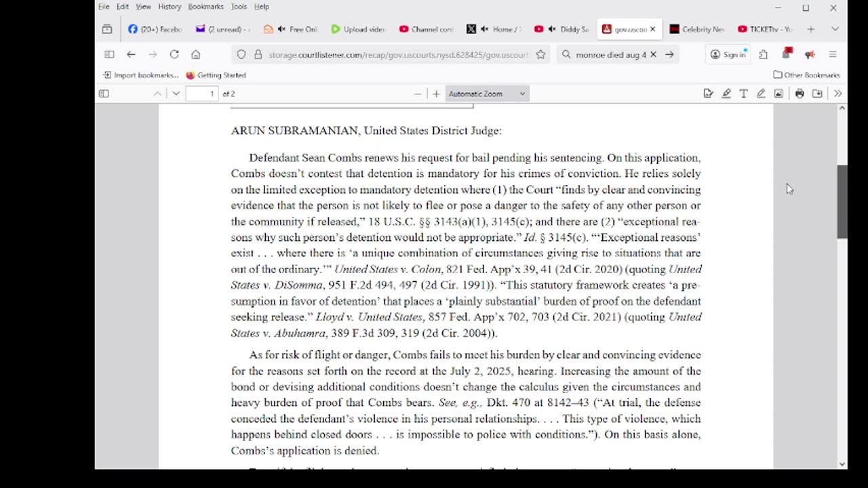Screen dimensions: 868x488
Task: Zoom in the PDF document
Action: [436, 94]
